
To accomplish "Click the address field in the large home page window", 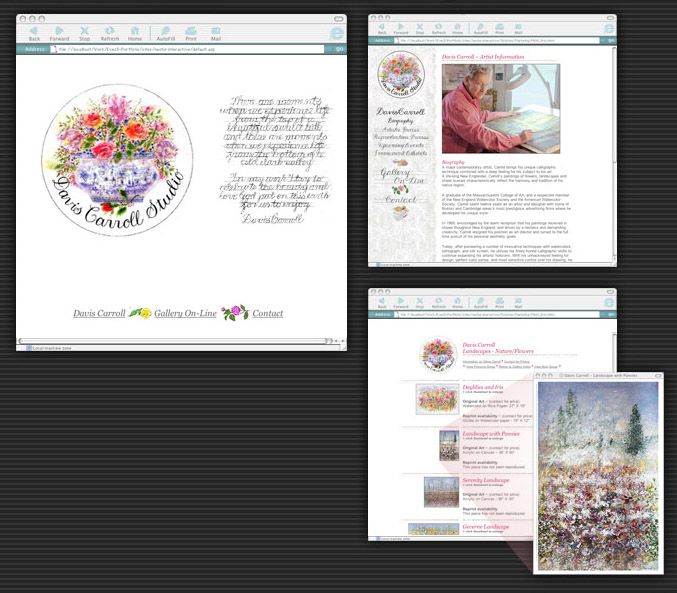I will 187,49.
